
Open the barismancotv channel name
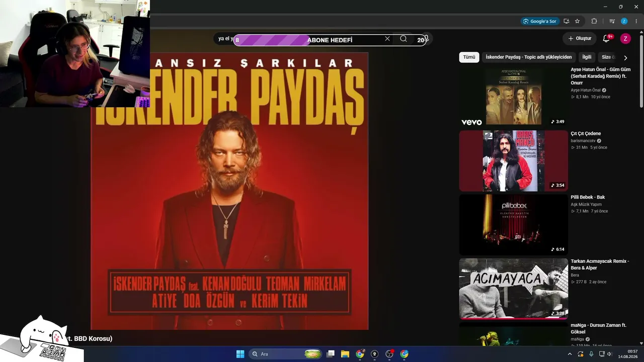pos(583,141)
